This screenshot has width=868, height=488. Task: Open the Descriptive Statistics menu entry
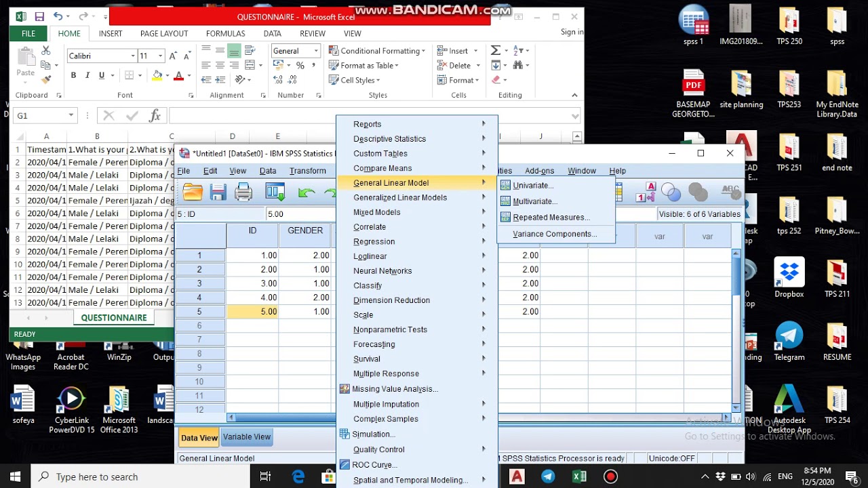(x=417, y=138)
